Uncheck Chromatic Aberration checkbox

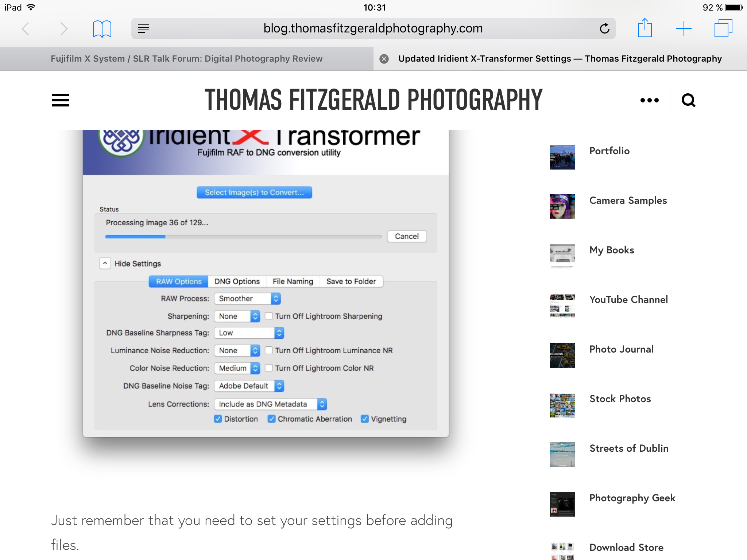271,419
